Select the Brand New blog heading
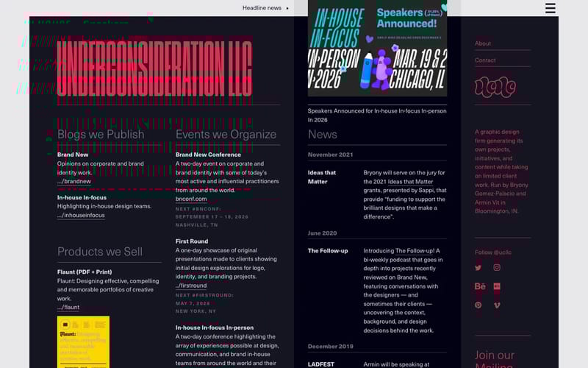588x368 pixels. 73,155
